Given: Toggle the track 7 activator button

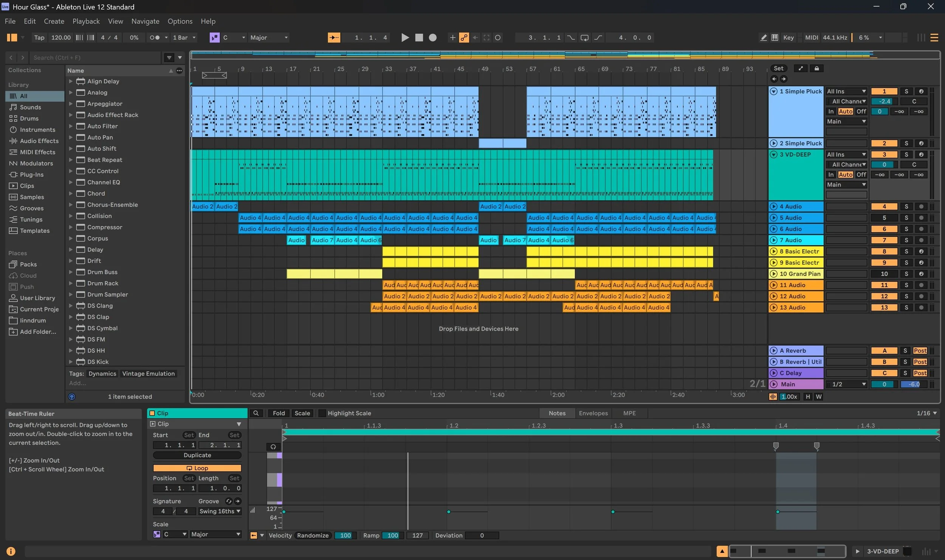Looking at the screenshot, I should coord(884,240).
